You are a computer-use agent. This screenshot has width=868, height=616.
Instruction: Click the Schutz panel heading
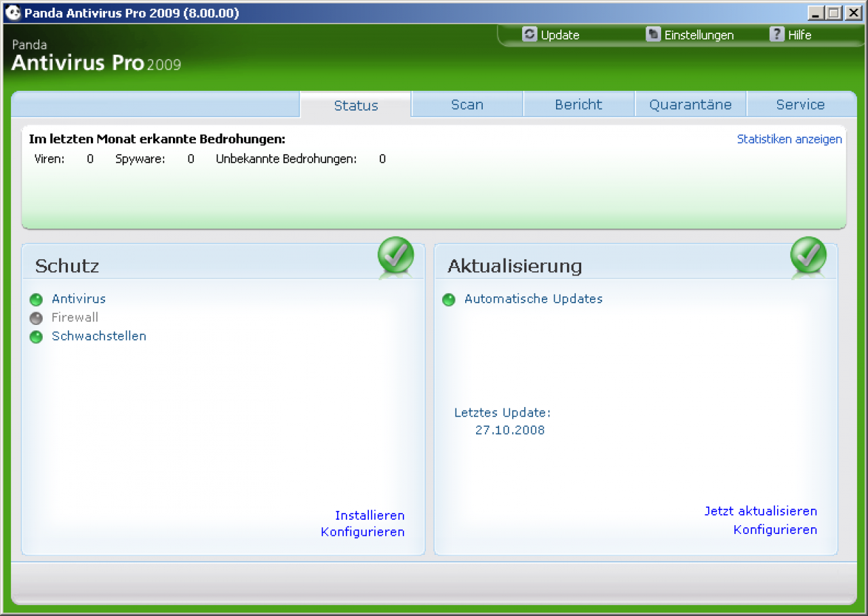coord(67,266)
